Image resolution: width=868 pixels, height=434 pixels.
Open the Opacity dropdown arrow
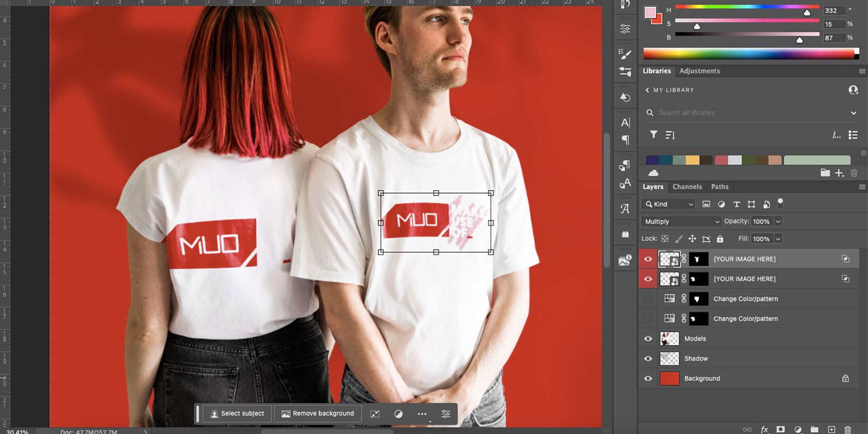click(778, 222)
